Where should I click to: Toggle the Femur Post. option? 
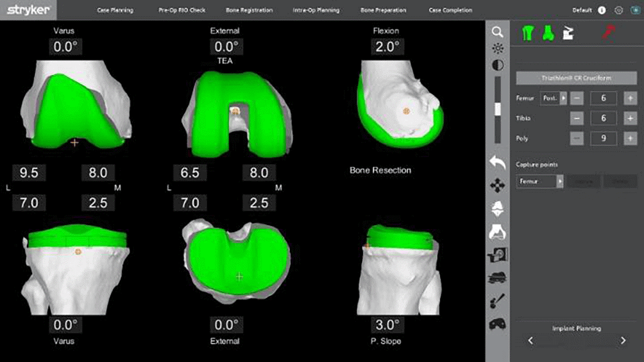[554, 98]
